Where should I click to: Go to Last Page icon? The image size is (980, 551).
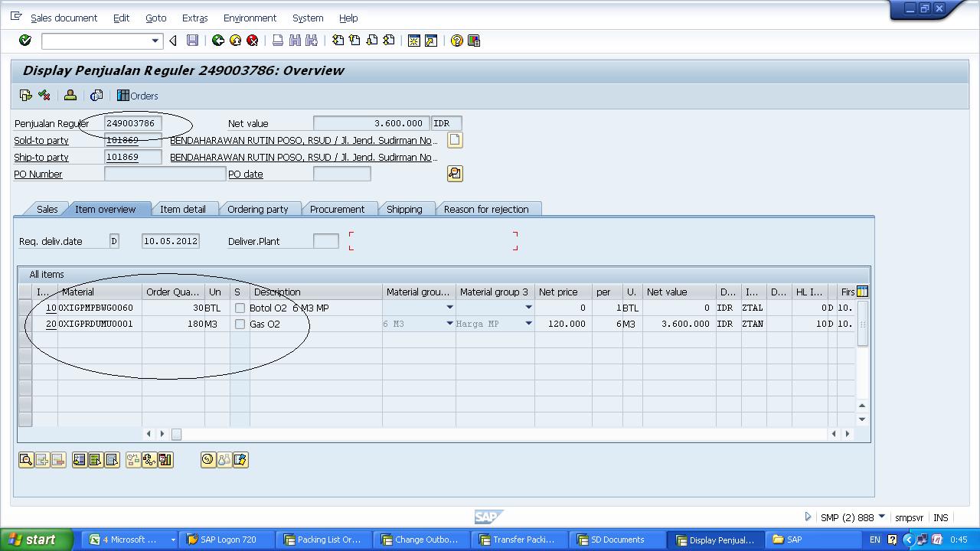click(389, 41)
